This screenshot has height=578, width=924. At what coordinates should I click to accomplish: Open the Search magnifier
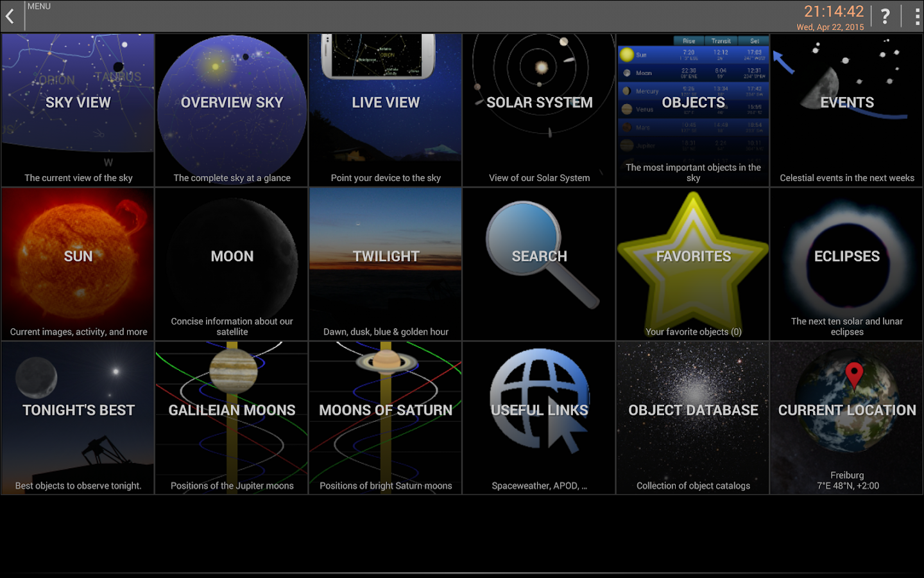(x=539, y=263)
